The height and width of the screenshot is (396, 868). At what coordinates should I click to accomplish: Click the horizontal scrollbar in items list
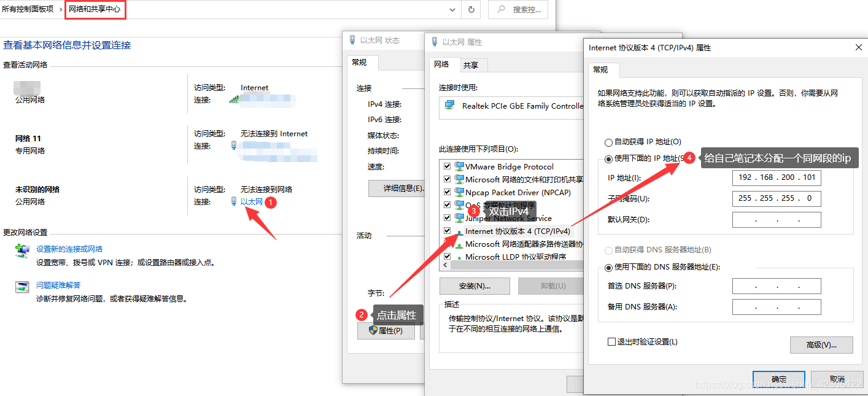click(x=516, y=265)
